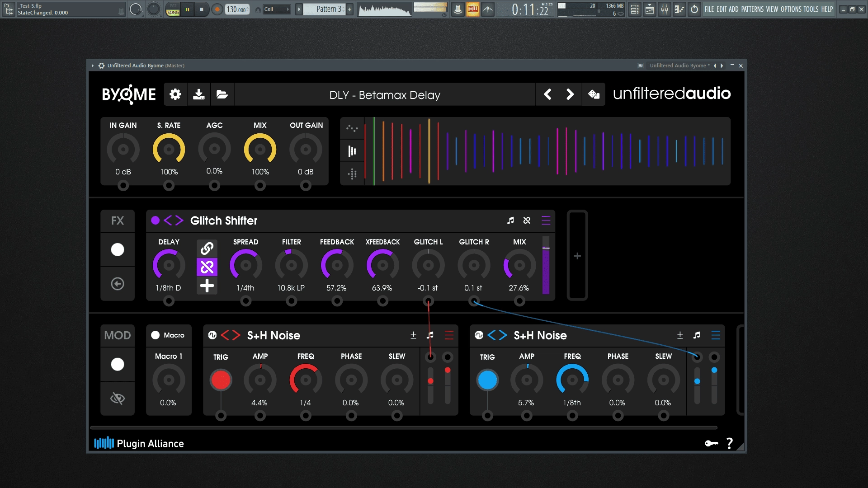Open the preset folder browser icon
The height and width of the screenshot is (488, 868).
point(222,94)
